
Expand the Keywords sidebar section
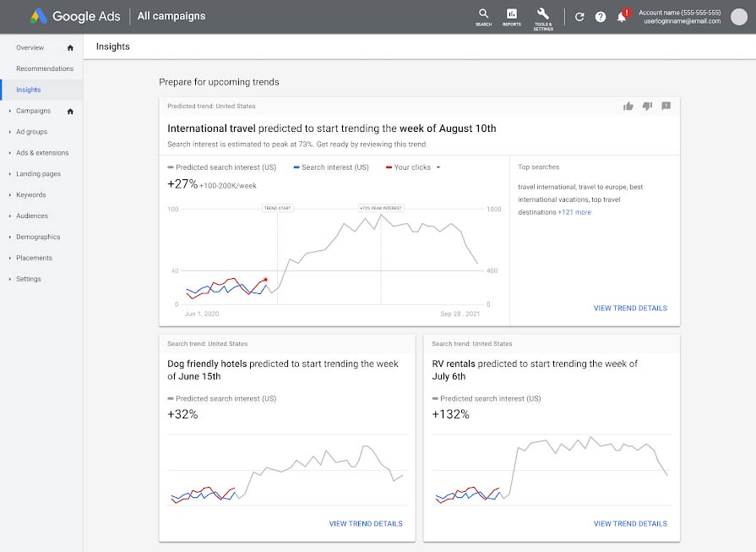coord(10,195)
